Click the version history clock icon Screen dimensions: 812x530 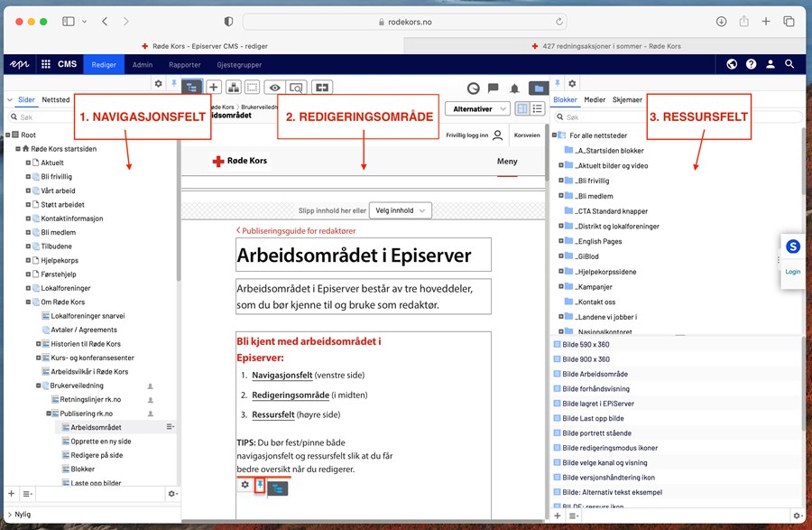coord(472,88)
